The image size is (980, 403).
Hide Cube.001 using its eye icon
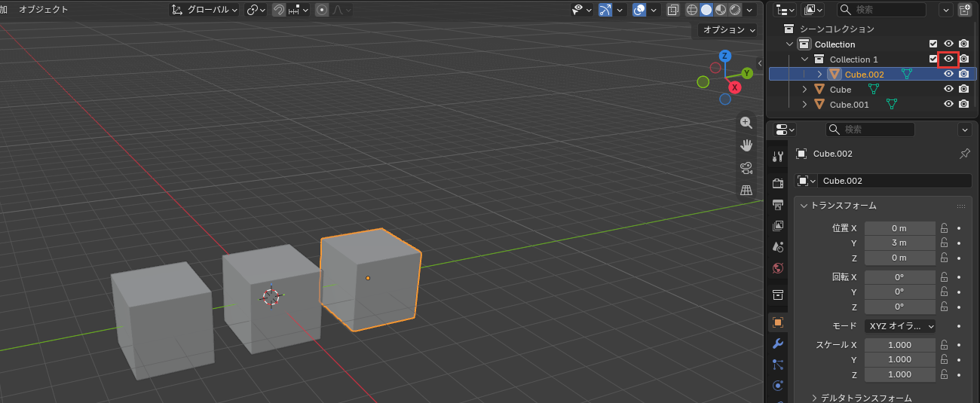949,105
